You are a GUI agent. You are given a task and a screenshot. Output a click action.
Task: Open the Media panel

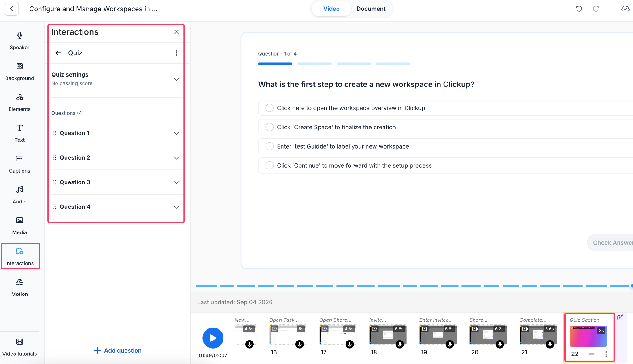coord(19,226)
